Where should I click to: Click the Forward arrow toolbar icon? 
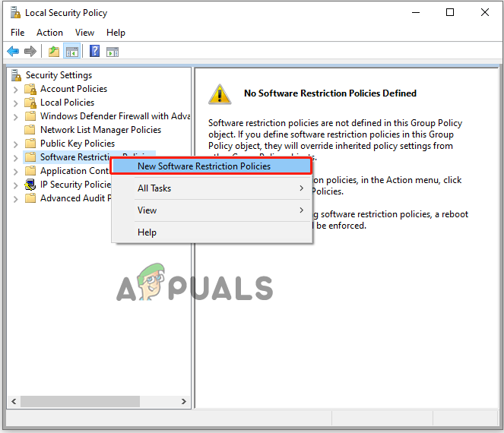point(30,52)
